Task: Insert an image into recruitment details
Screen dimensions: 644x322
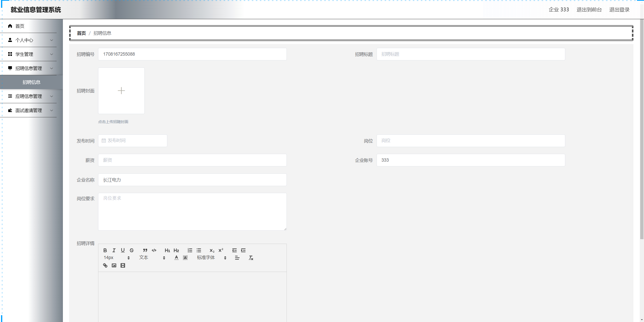Action: click(114, 265)
